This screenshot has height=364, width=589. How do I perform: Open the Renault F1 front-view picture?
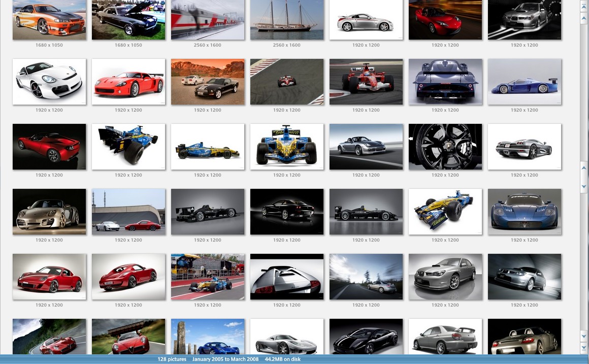(x=287, y=147)
